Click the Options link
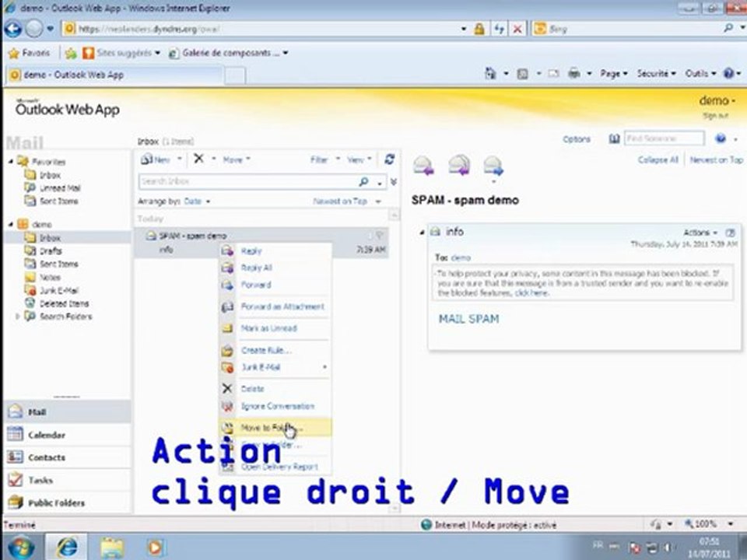This screenshot has width=747, height=560. 577,139
